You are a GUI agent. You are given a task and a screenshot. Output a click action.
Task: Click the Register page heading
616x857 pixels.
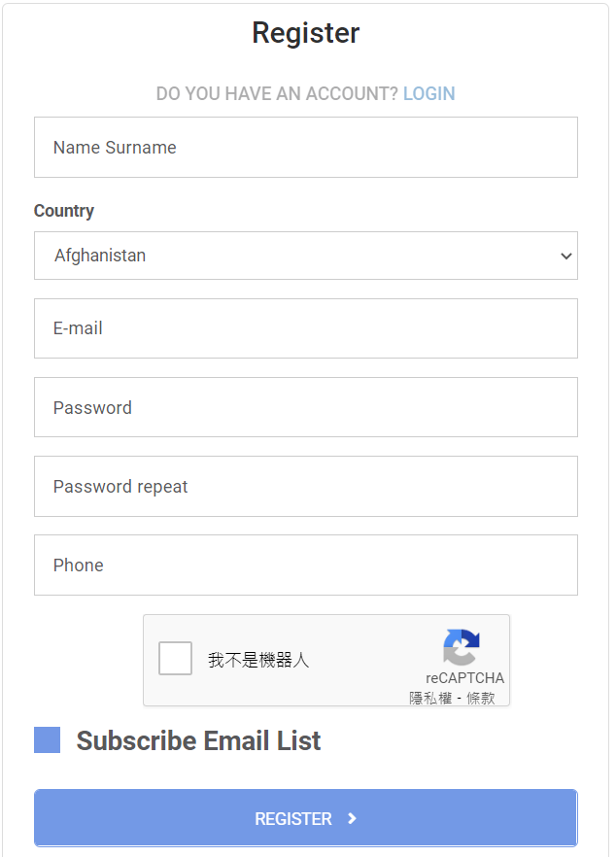305,33
